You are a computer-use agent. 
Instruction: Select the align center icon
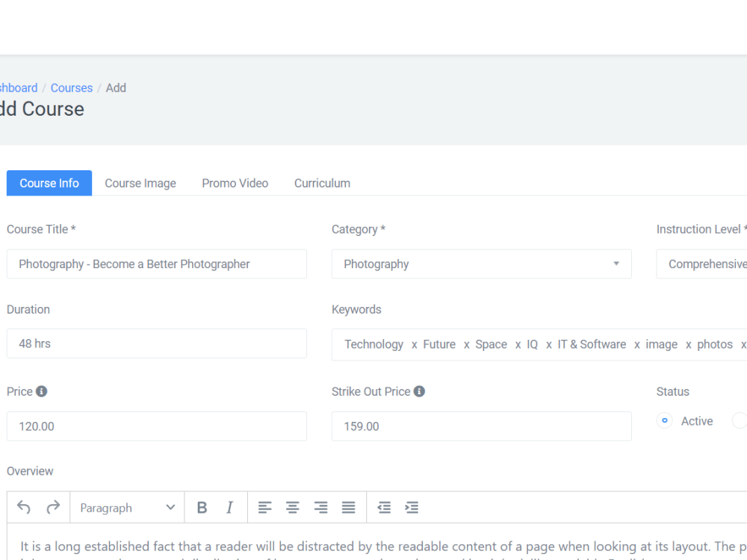[x=292, y=507]
